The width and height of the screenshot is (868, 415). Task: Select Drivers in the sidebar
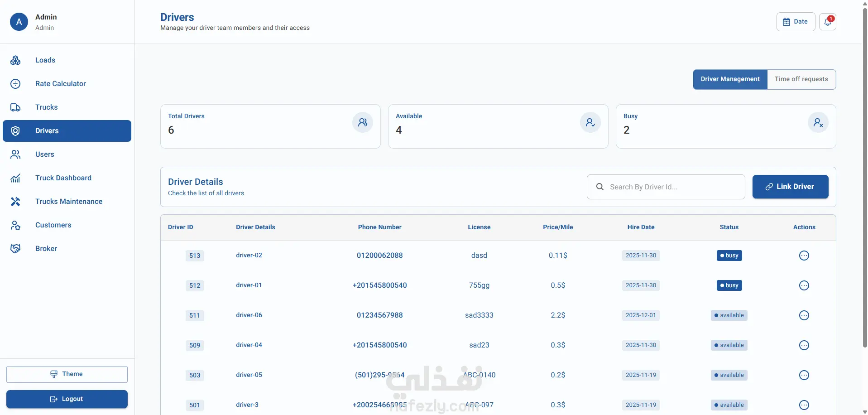click(67, 131)
